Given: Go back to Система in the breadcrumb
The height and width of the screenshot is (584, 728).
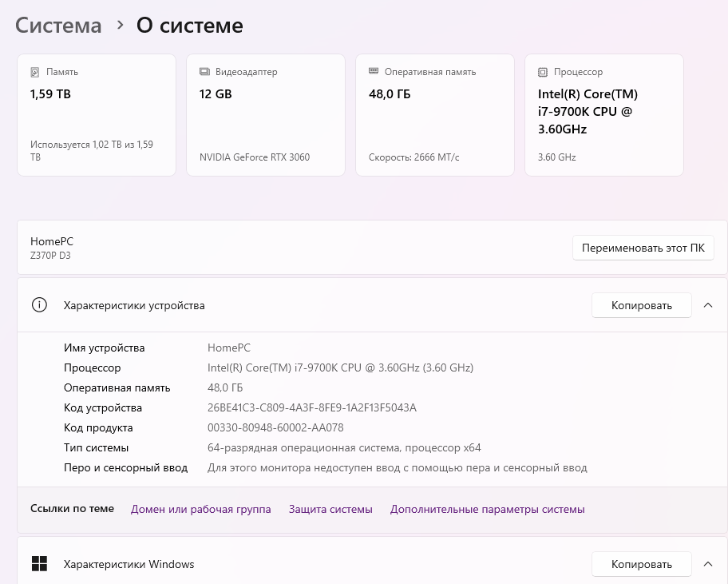Looking at the screenshot, I should coord(59,26).
